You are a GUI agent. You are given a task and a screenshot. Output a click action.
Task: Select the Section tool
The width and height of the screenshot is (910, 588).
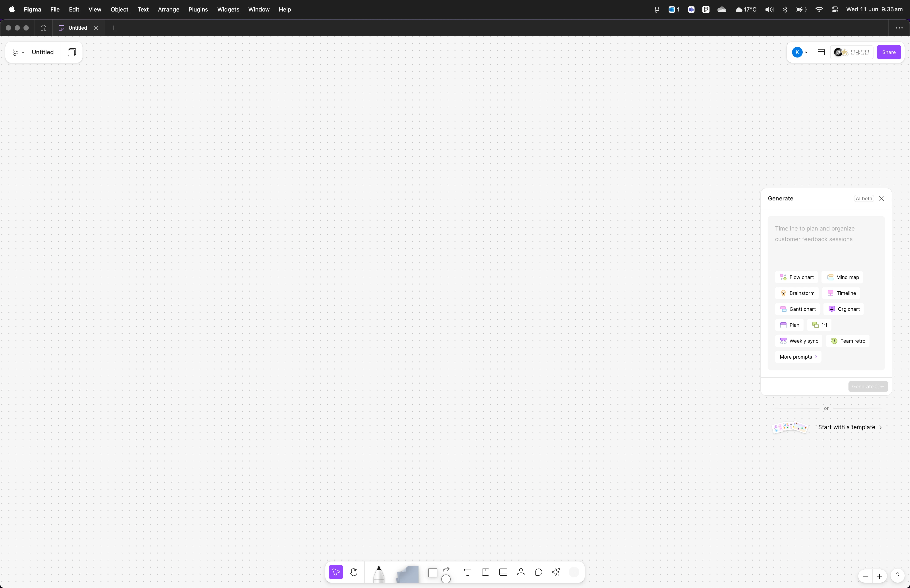coord(485,572)
